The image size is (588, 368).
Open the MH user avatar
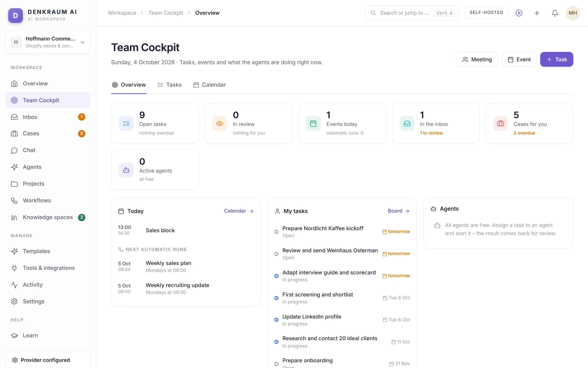(573, 13)
